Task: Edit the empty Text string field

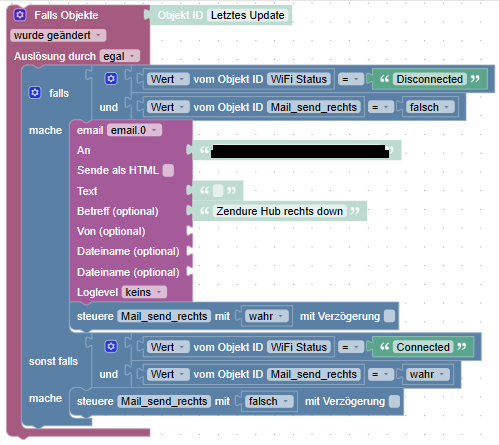Action: 218,191
